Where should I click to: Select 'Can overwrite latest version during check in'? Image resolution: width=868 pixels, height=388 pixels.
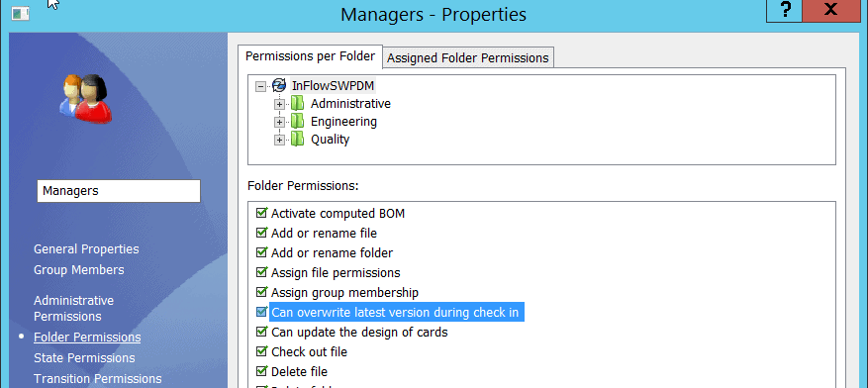tap(396, 312)
